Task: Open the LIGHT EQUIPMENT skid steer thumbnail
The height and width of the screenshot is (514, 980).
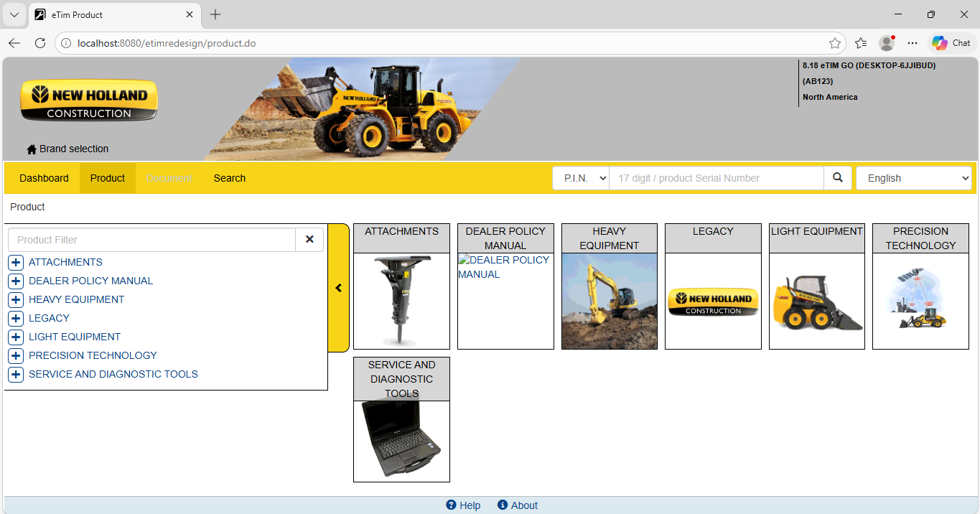Action: click(817, 302)
